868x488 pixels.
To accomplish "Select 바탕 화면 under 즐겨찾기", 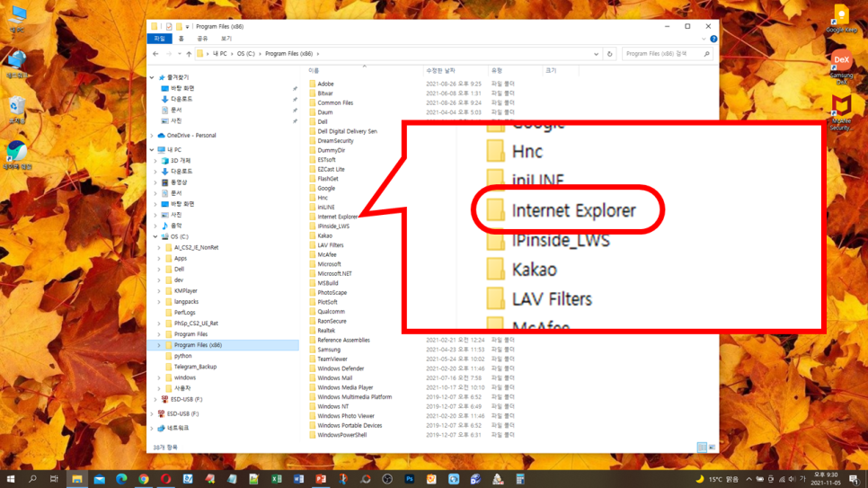I will (182, 88).
